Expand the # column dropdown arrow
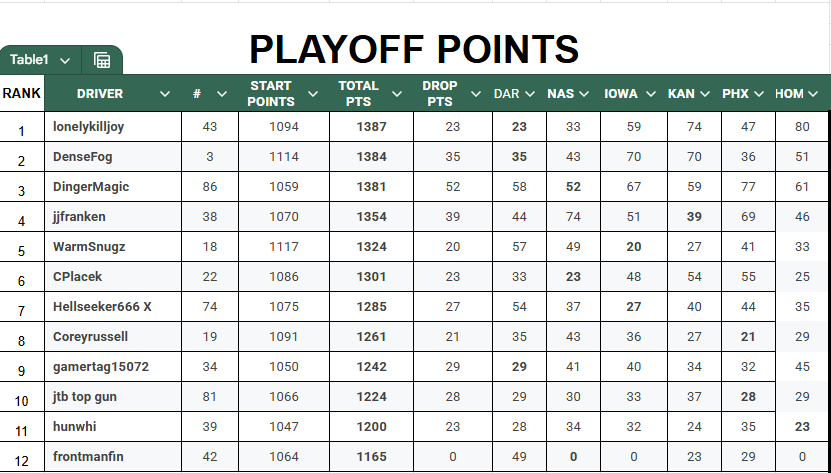Image resolution: width=831 pixels, height=473 pixels. tap(222, 94)
